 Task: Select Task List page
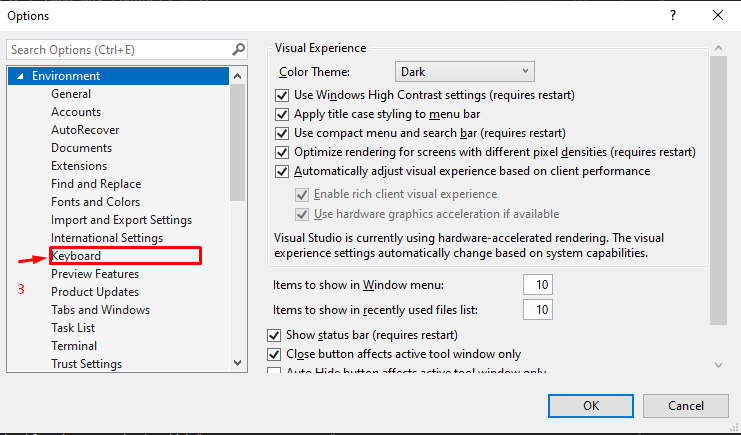pos(73,328)
